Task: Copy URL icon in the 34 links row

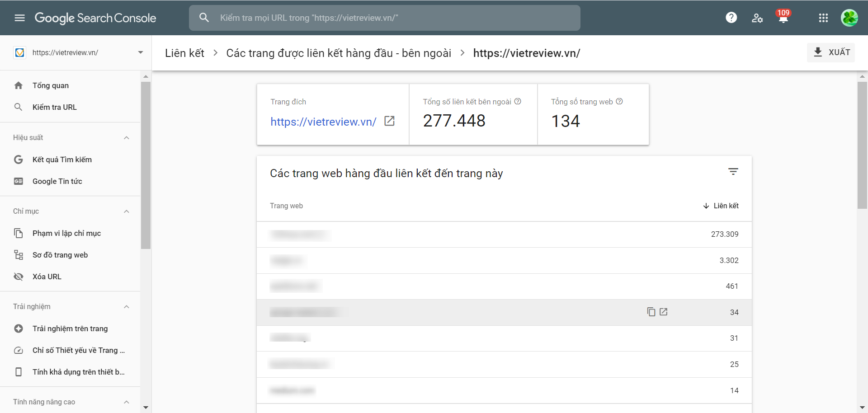Action: [651, 312]
